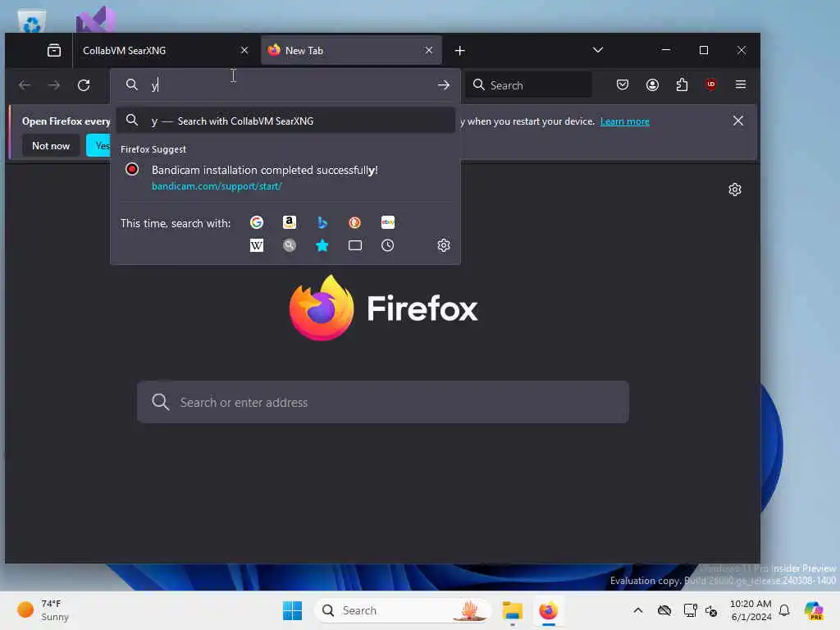840x630 pixels.
Task: Open the notification bell in the taskbar
Action: click(x=784, y=610)
